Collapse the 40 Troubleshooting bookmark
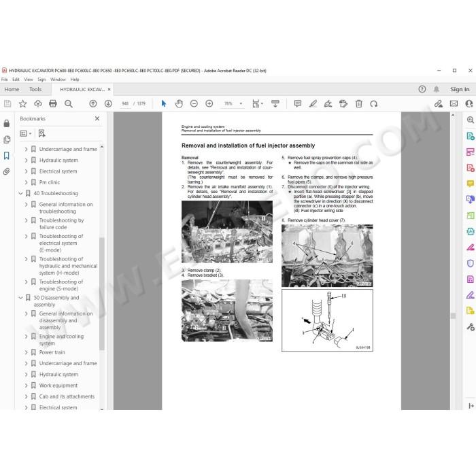This screenshot has width=476, height=476. (x=20, y=193)
